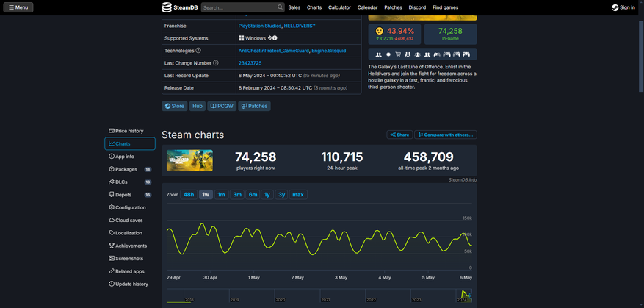The image size is (644, 308).
Task: Open Depots in the sidebar
Action: [130, 195]
